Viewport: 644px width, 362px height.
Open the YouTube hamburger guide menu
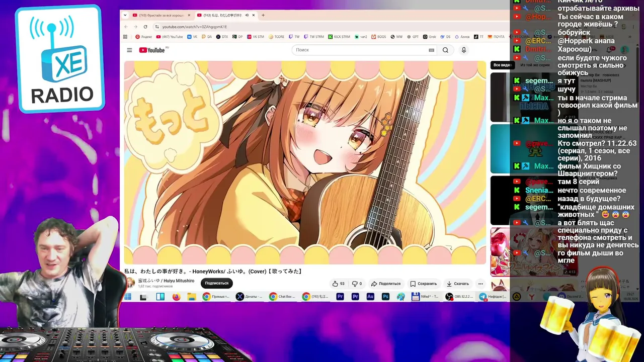[129, 50]
